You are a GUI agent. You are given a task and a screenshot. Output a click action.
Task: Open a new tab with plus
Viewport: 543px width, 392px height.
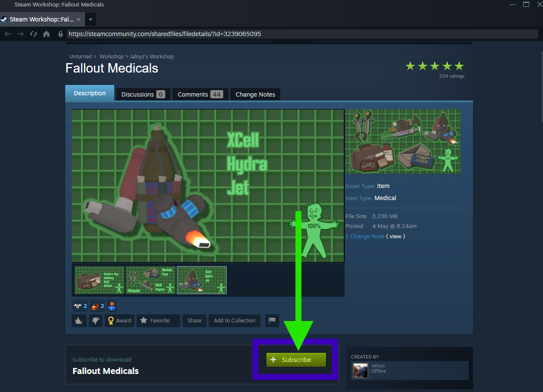[x=91, y=19]
